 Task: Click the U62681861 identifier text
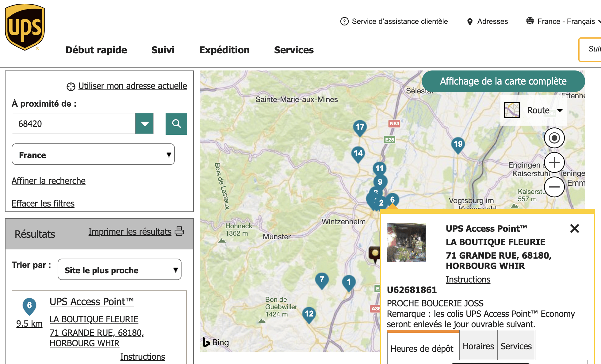(x=412, y=290)
